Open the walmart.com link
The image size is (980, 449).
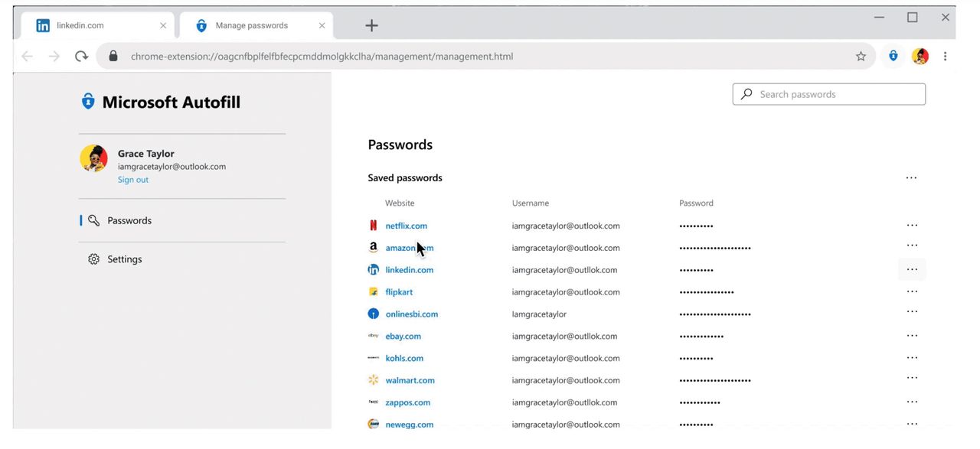pyautogui.click(x=410, y=381)
